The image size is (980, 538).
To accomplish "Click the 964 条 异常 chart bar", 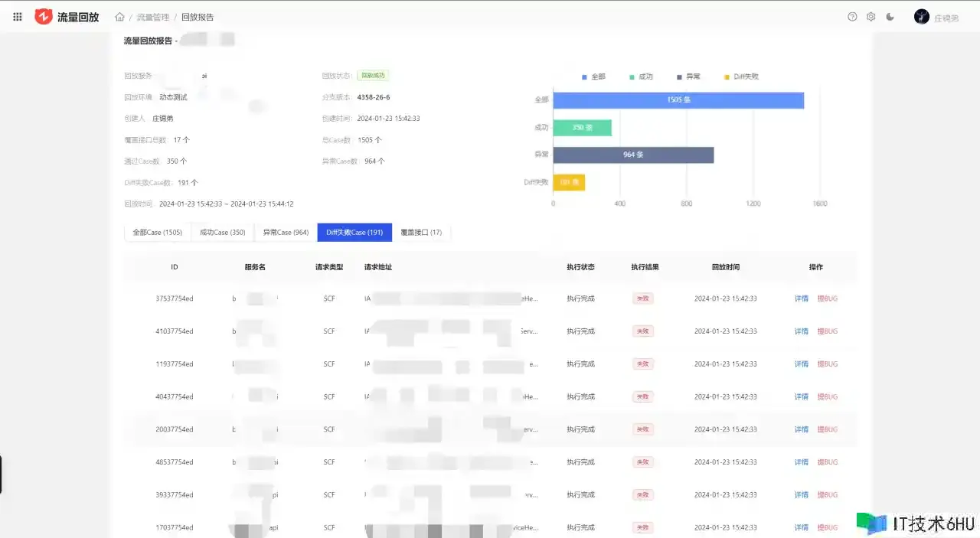I will (633, 155).
